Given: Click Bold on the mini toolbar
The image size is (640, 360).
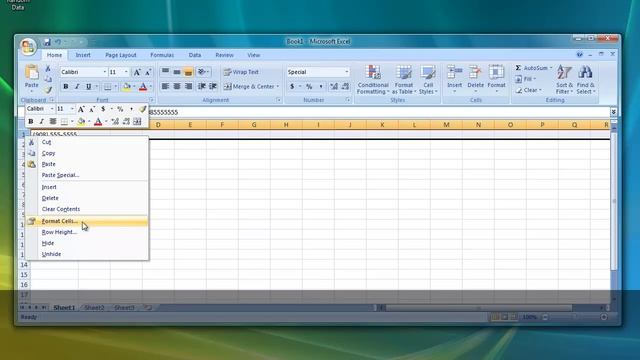Looking at the screenshot, I should coord(31,122).
